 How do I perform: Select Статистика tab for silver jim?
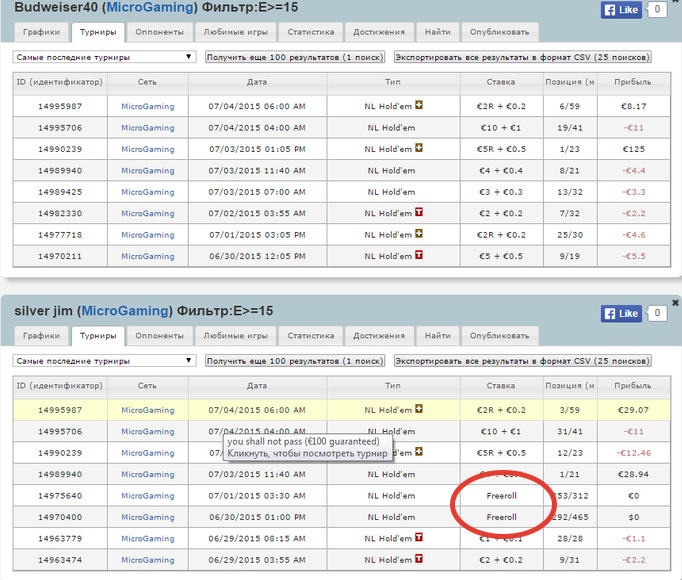(311, 336)
